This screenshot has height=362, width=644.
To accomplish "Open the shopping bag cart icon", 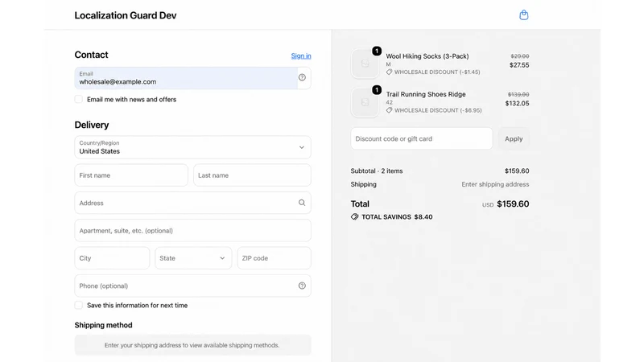I will pyautogui.click(x=524, y=15).
